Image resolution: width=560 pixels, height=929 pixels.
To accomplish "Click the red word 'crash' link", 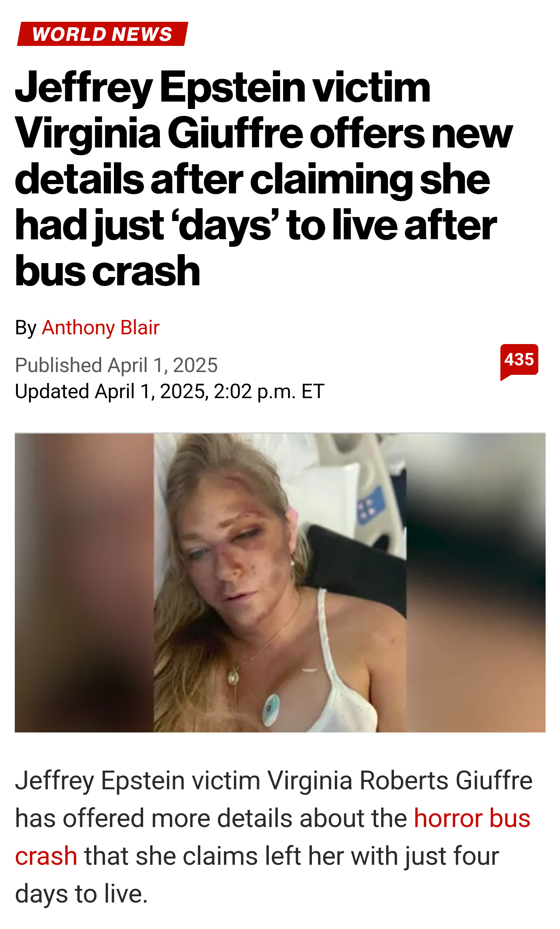I will 46,856.
